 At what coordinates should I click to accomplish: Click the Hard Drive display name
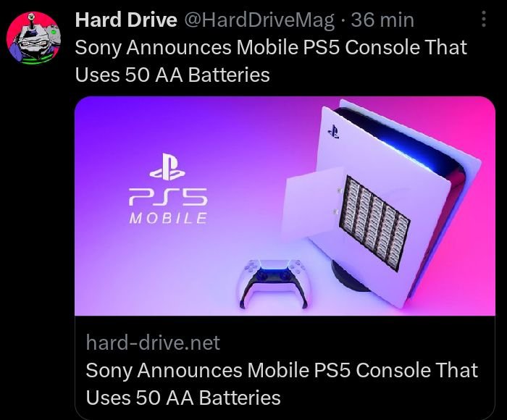pos(126,20)
